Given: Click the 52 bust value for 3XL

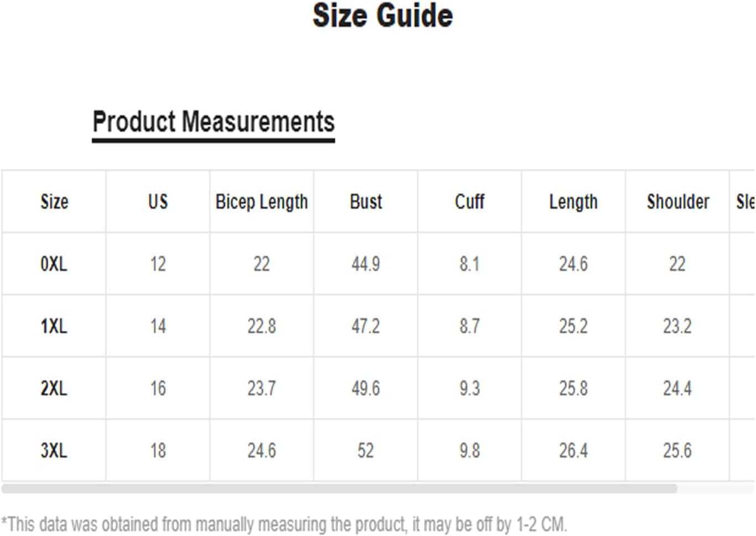Looking at the screenshot, I should tap(366, 451).
